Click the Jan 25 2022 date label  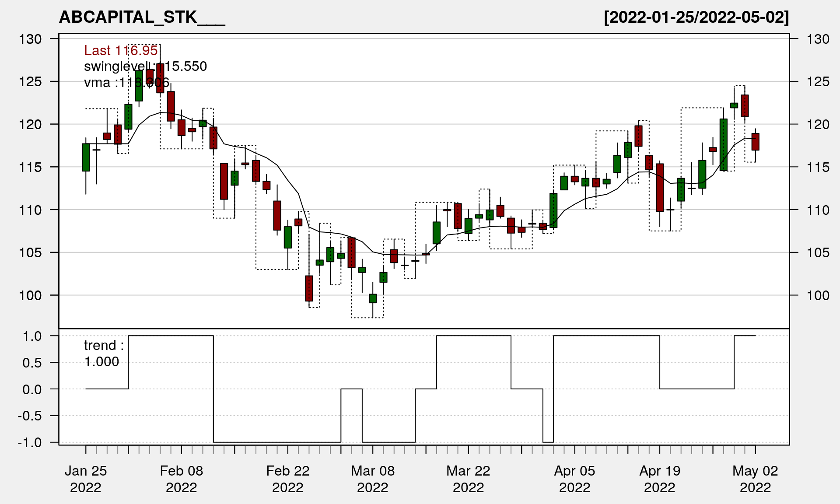[86, 479]
